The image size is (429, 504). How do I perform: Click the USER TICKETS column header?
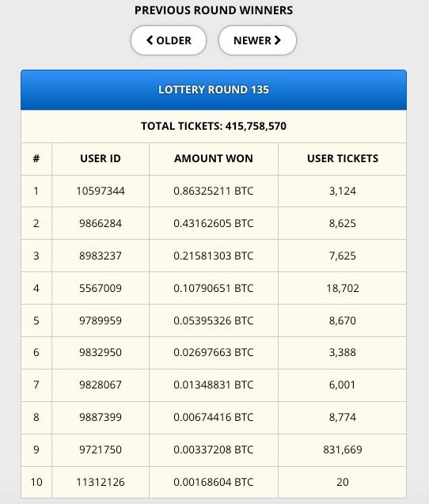[343, 158]
